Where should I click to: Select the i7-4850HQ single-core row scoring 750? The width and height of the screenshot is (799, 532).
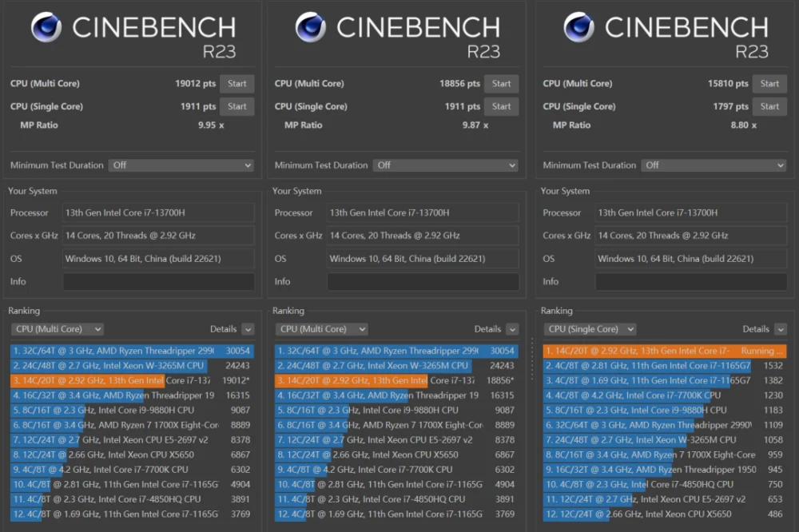(665, 484)
